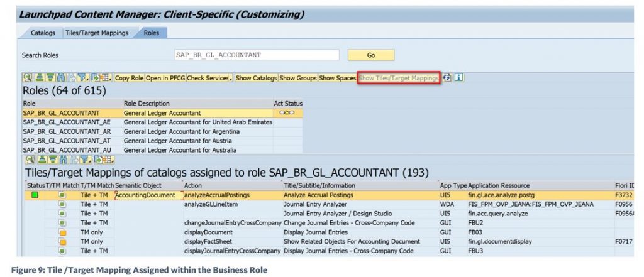Click App Type column header

(x=453, y=185)
